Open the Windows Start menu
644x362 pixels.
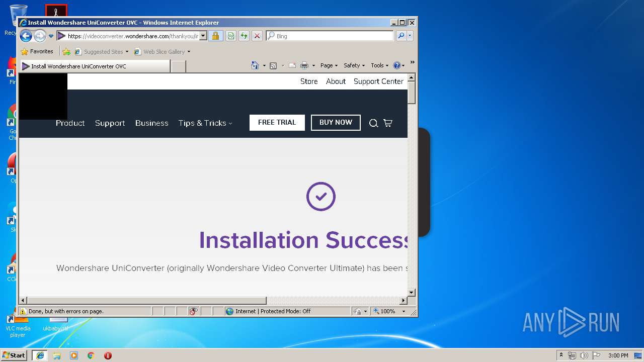coord(14,355)
